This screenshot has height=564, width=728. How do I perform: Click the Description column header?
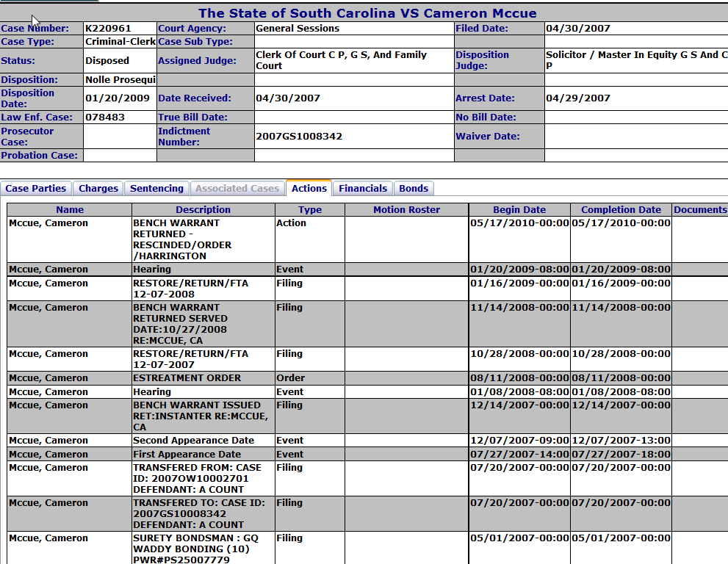tap(203, 210)
